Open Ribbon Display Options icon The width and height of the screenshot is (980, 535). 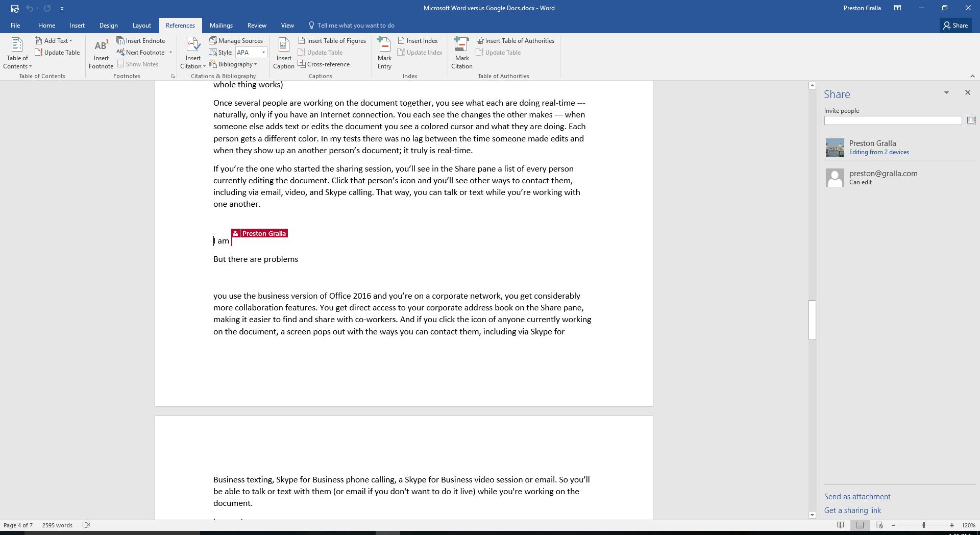pyautogui.click(x=897, y=8)
